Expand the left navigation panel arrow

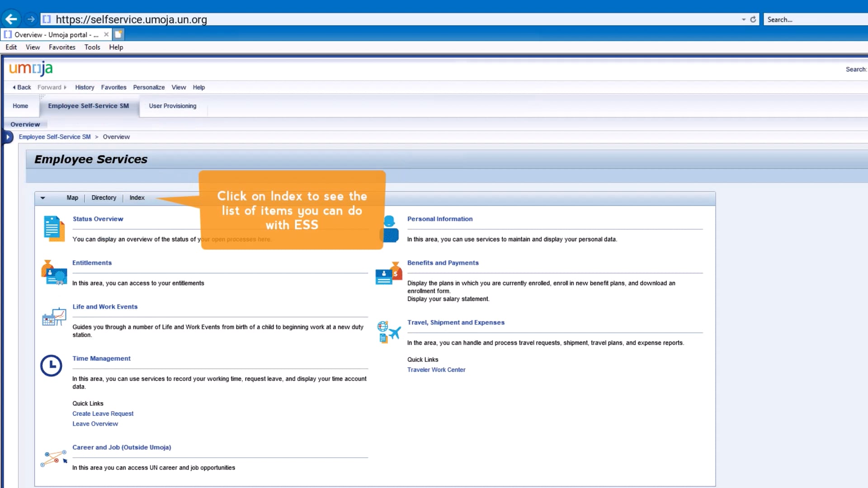8,136
